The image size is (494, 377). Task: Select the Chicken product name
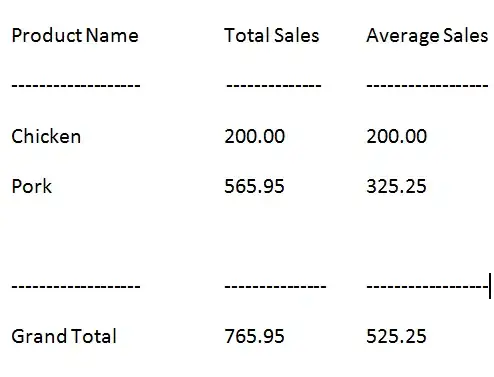[46, 136]
